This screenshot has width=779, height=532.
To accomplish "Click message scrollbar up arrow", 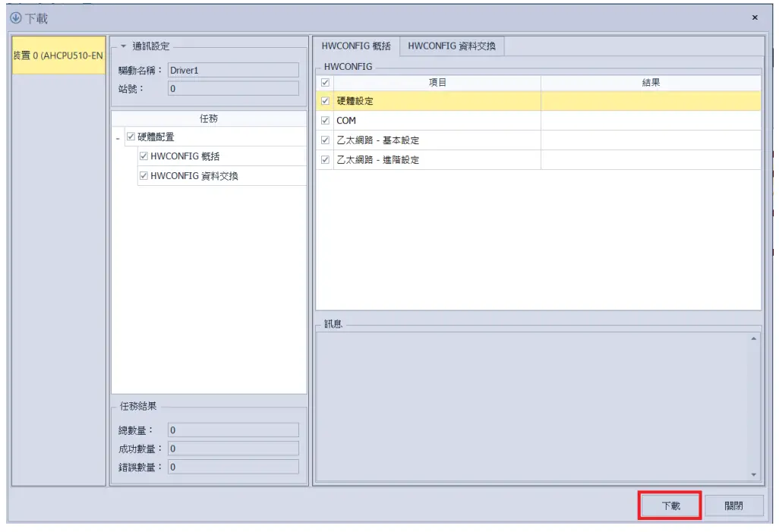I will coord(754,338).
